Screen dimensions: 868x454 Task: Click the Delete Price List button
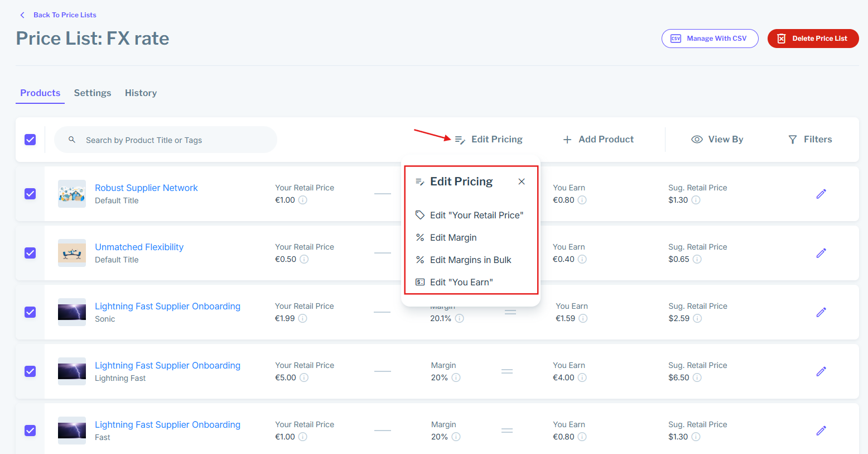pyautogui.click(x=813, y=39)
